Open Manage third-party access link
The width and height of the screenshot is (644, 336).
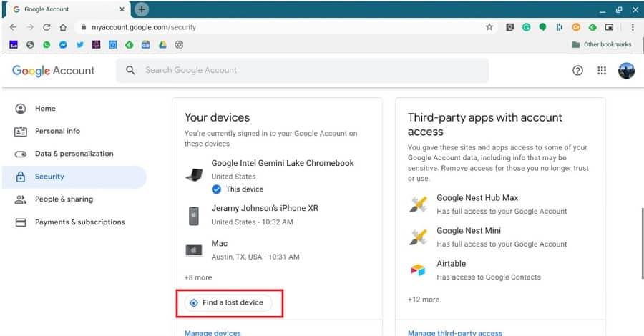coord(454,332)
